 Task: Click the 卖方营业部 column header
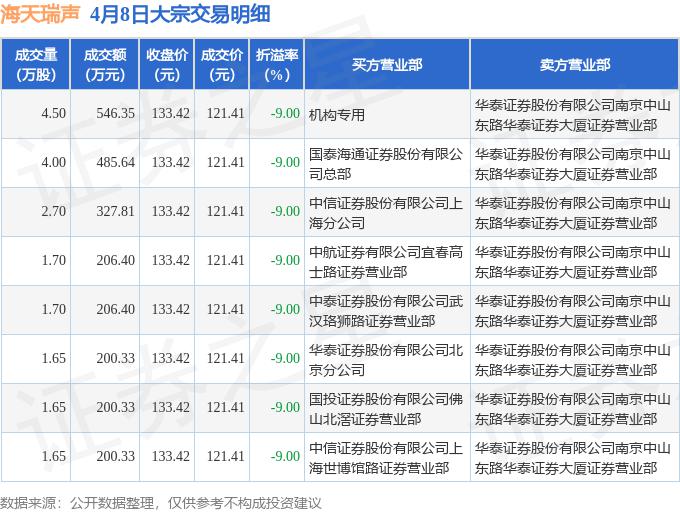[575, 65]
